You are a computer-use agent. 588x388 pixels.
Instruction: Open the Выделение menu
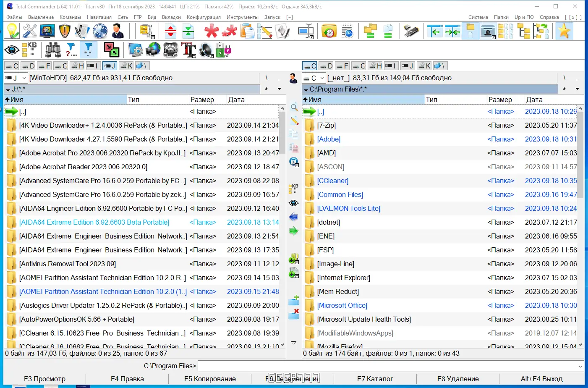tap(41, 17)
